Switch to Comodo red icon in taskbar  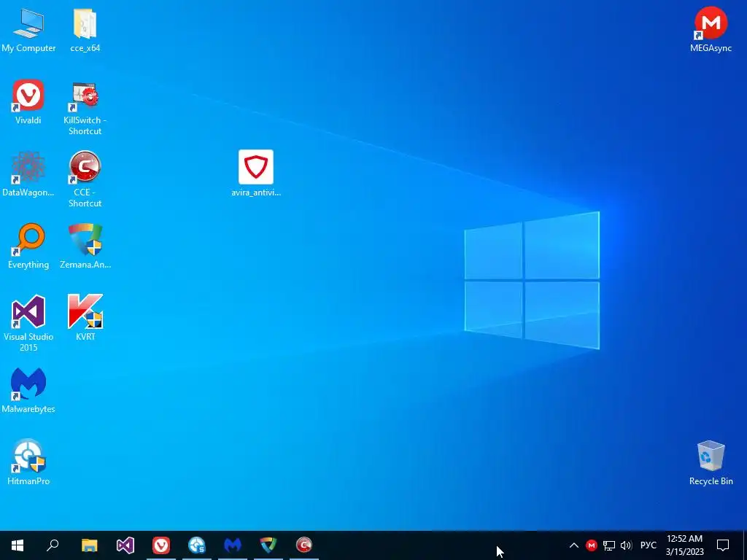point(304,545)
